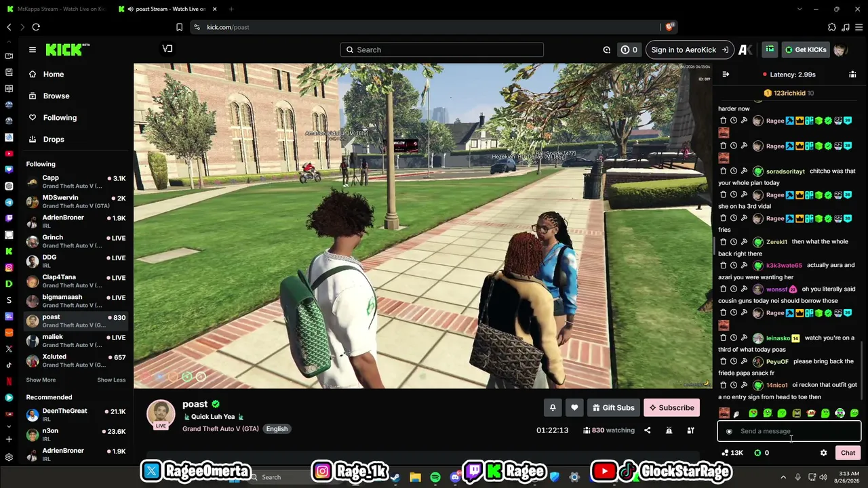Open a new browser tab
This screenshot has height=488, width=868.
(231, 9)
